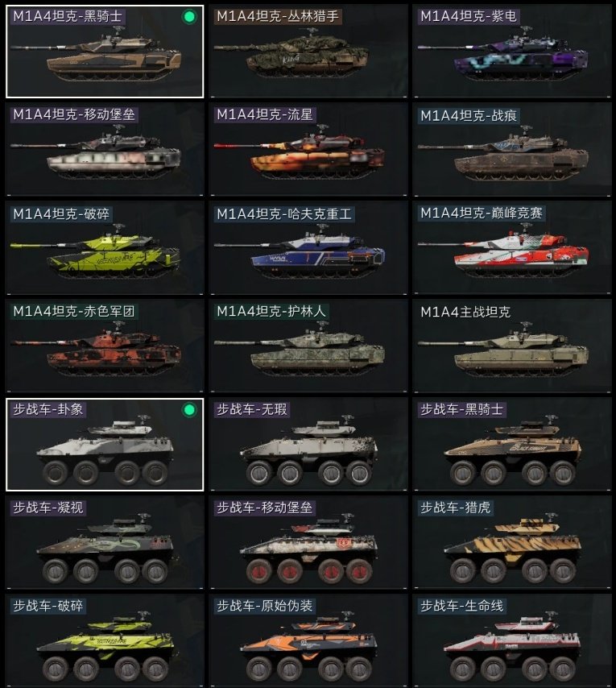The width and height of the screenshot is (616, 688).
Task: Select the 步战车-移动堡垒 red-wheeled skin
Action: tap(308, 543)
